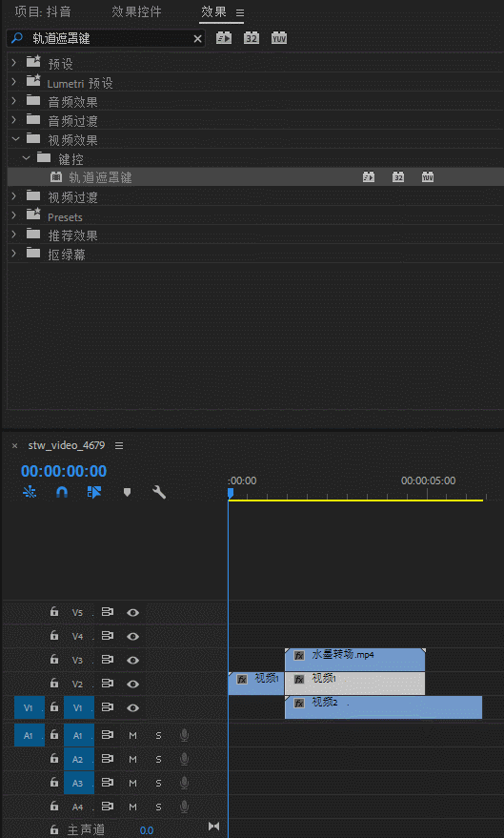Solo audio track A2
The height and width of the screenshot is (838, 504).
pyautogui.click(x=158, y=760)
